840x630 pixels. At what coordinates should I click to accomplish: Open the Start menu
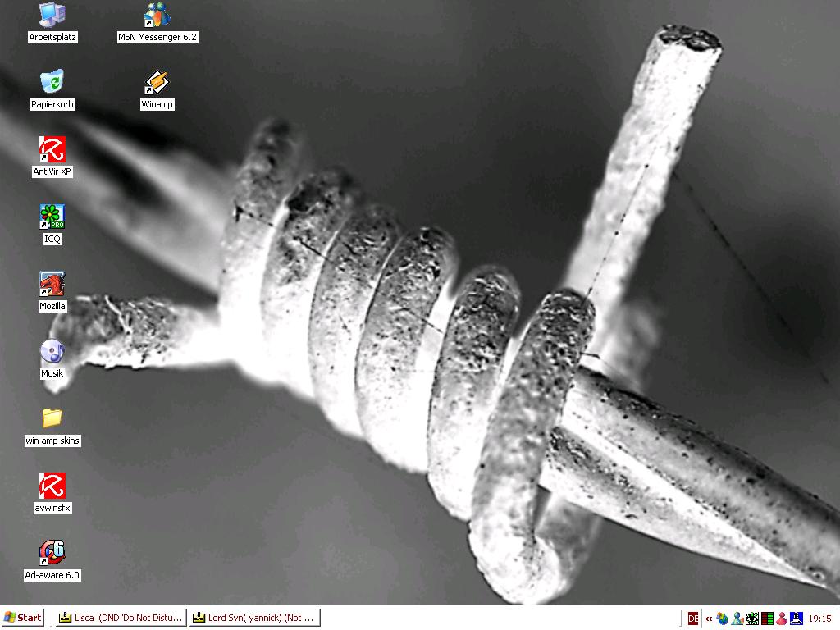(x=23, y=618)
